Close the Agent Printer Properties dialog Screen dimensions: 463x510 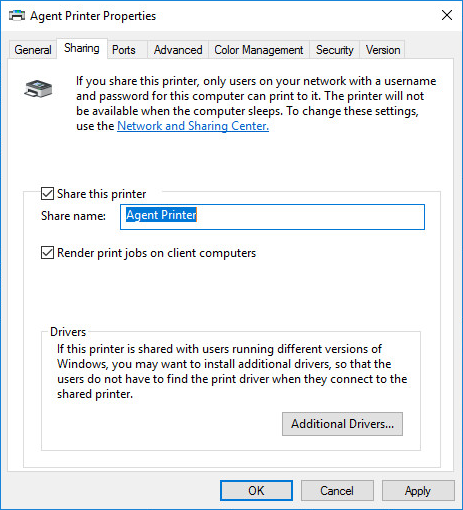point(447,15)
